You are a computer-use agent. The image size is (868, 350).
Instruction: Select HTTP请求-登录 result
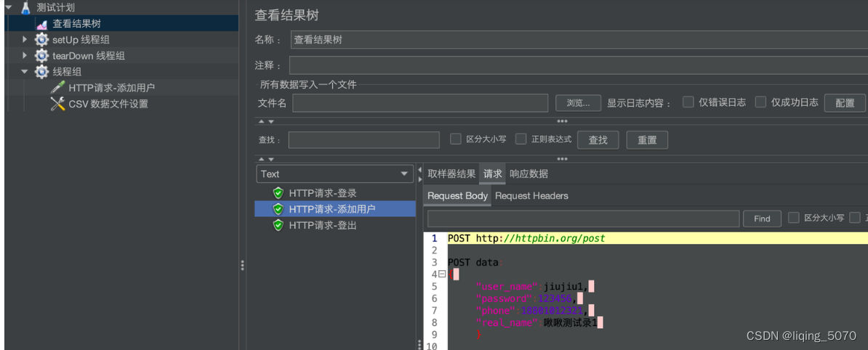(323, 193)
